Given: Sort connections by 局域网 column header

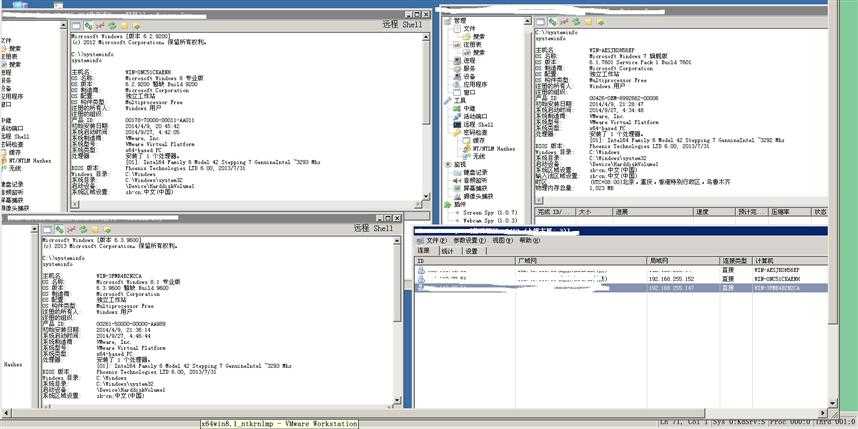Looking at the screenshot, I should pos(683,261).
